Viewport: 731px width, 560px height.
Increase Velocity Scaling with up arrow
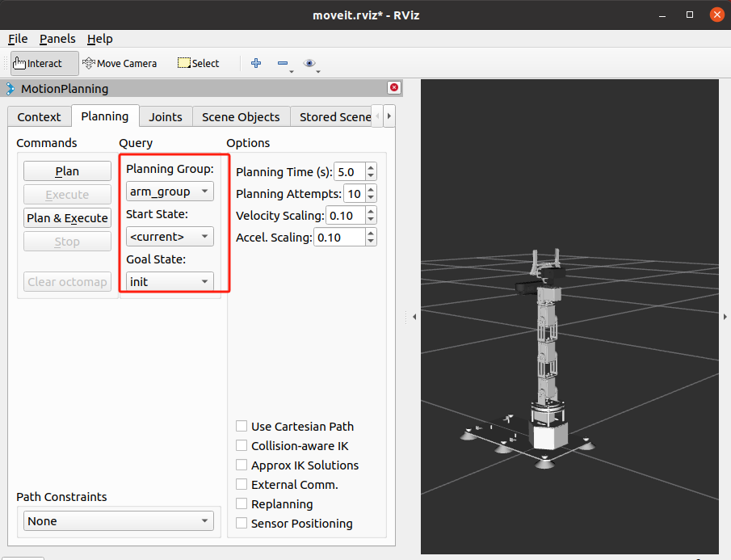371,211
